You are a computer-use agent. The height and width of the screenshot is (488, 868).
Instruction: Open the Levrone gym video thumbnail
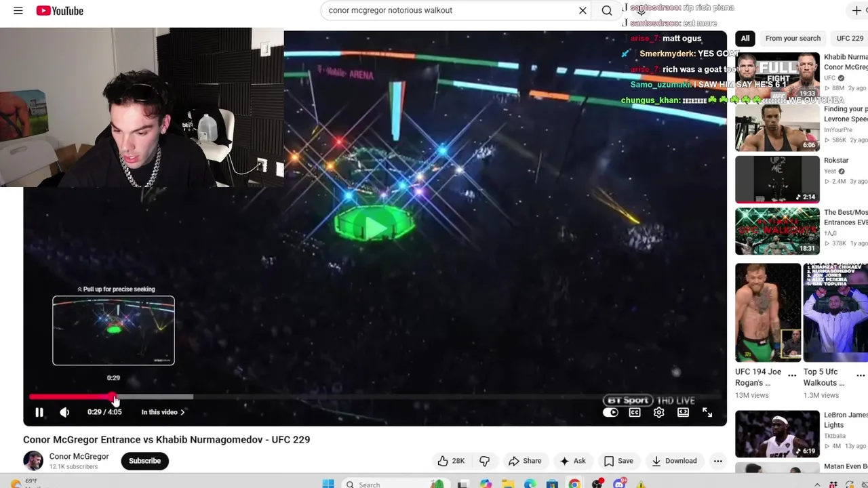pos(777,127)
